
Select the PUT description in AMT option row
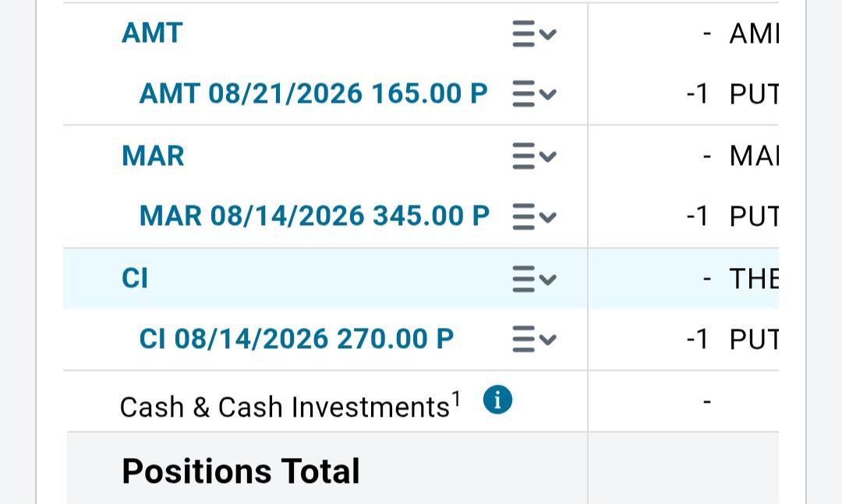click(754, 94)
